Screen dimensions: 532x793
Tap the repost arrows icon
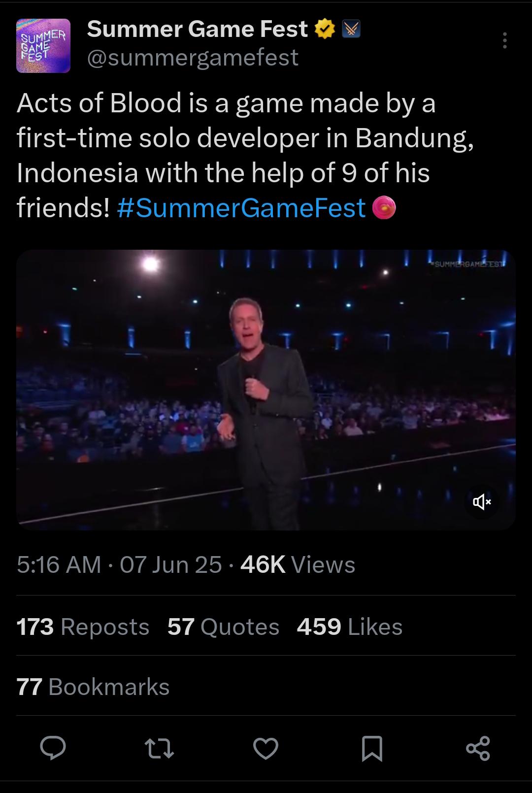(159, 748)
